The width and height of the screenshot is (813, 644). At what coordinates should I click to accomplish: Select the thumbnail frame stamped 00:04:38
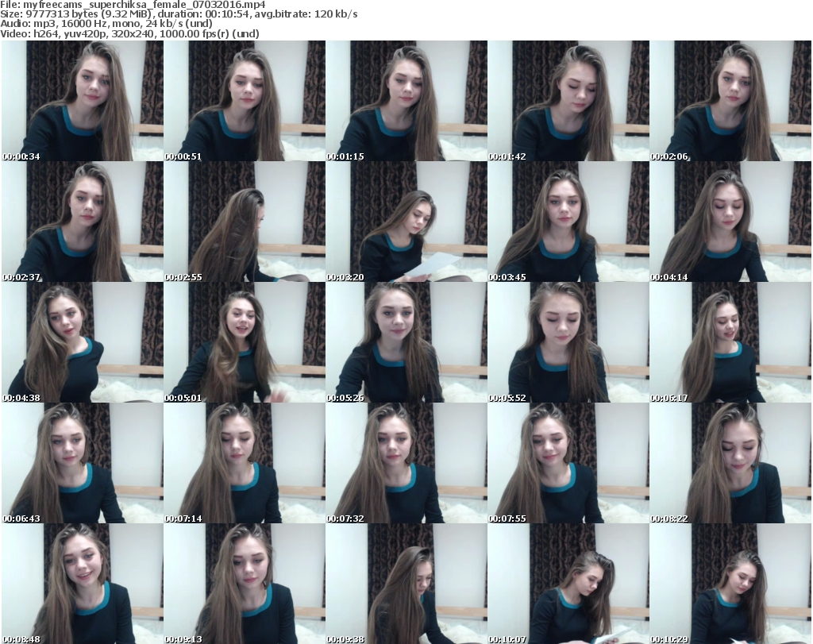[x=83, y=343]
